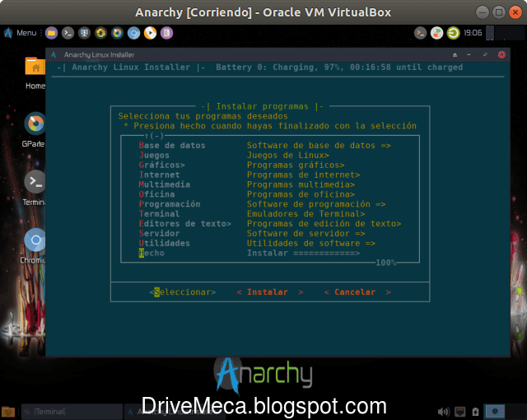
Task: Open the GParted desktop icon
Action: [x=35, y=129]
